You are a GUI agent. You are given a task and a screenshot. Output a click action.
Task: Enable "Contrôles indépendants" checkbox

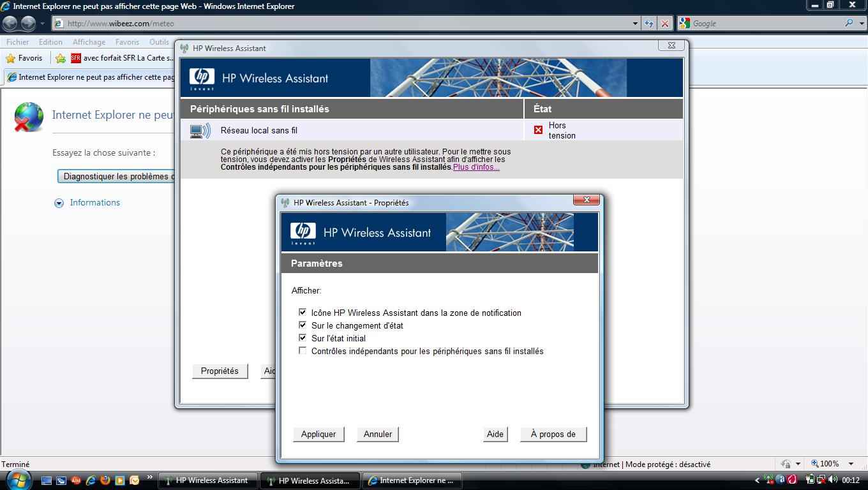click(x=303, y=351)
